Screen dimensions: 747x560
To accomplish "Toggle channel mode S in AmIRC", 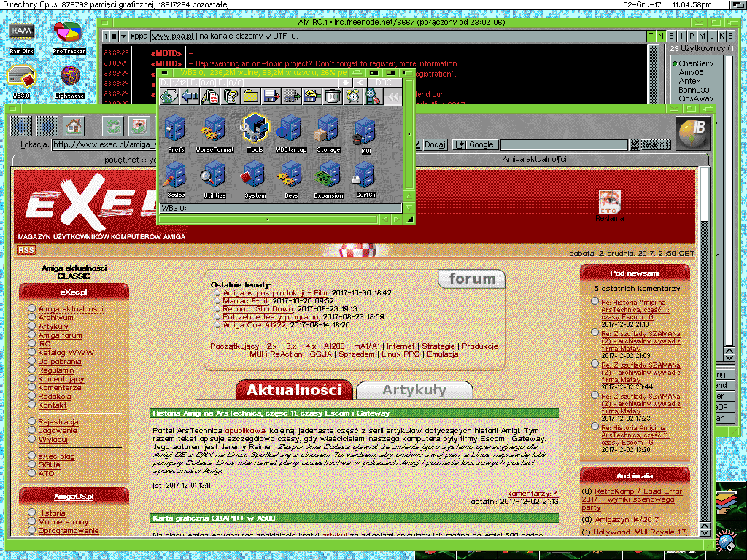I will pyautogui.click(x=671, y=36).
